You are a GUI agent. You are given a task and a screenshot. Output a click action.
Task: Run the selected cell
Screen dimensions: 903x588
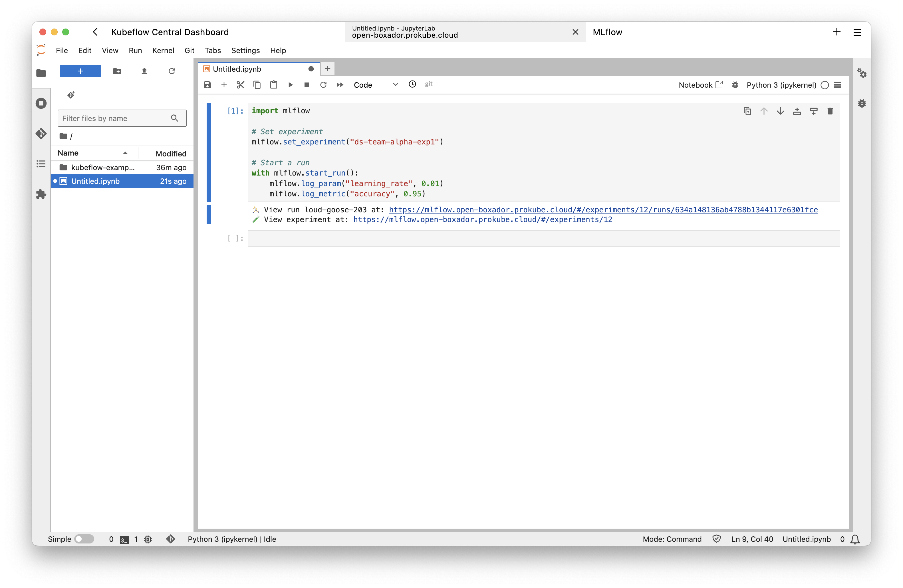pos(291,84)
